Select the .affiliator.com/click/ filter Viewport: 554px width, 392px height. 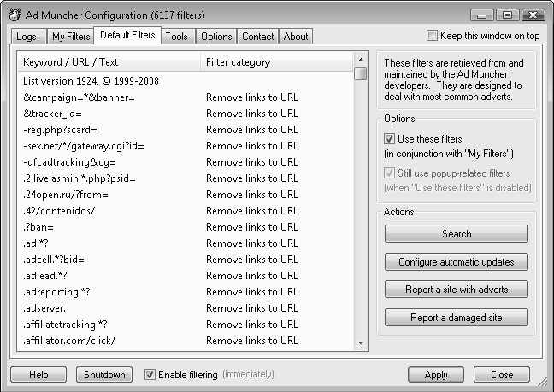(x=186, y=341)
